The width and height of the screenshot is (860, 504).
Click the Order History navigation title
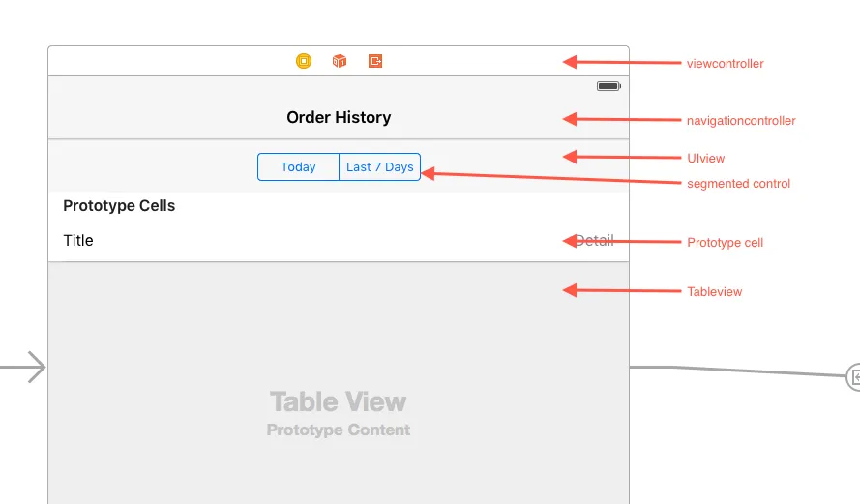point(339,118)
